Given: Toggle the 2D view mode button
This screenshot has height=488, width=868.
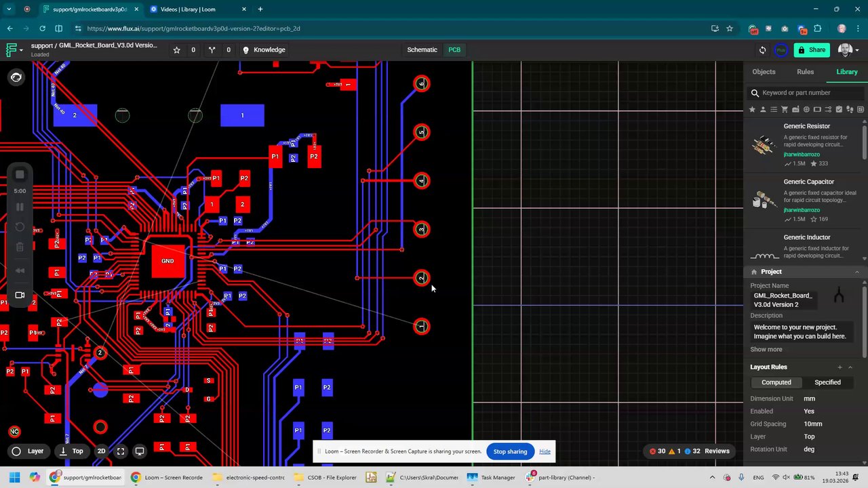Looking at the screenshot, I should pos(102,451).
